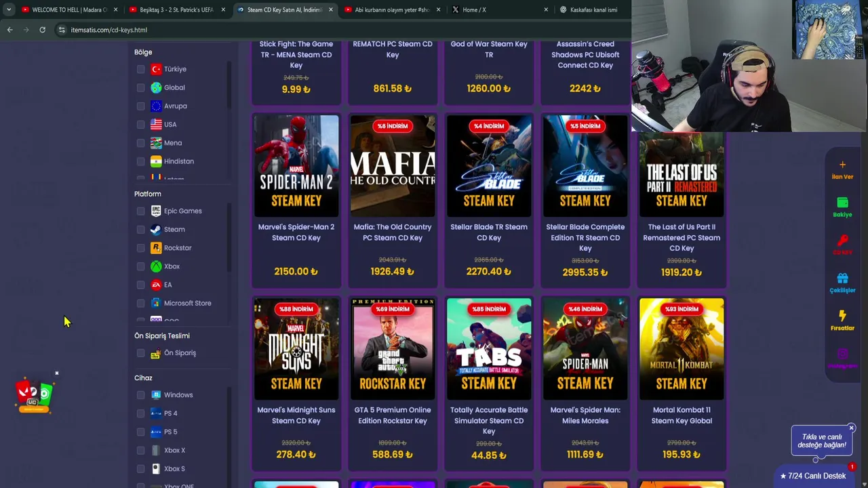Close the WELCOME TO HELL tab
The height and width of the screenshot is (488, 868).
tap(116, 9)
